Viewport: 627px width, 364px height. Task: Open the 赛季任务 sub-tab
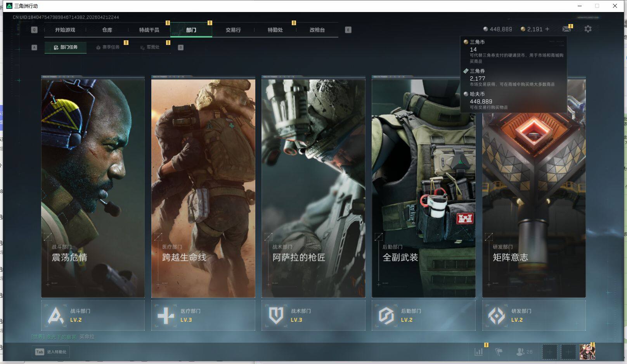[x=108, y=47]
